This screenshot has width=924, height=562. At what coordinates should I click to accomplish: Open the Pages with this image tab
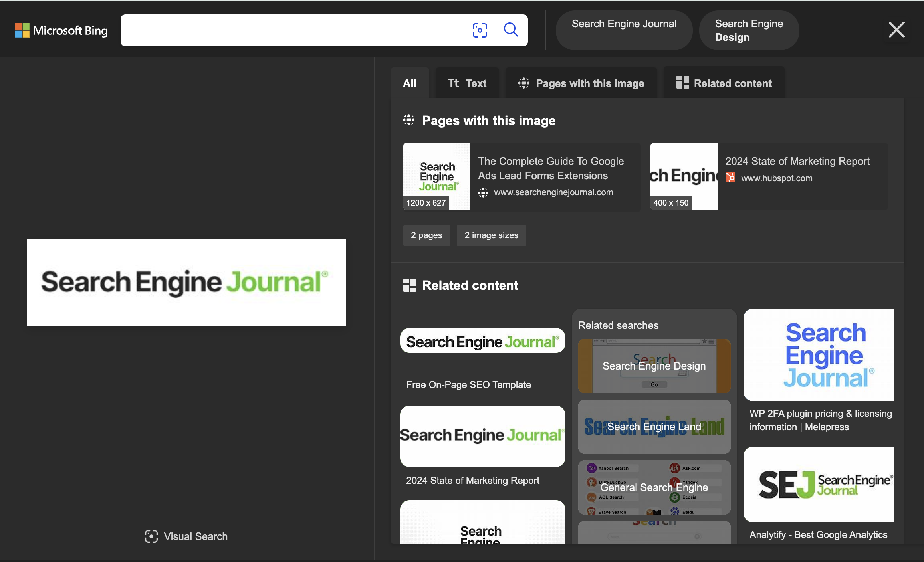tap(581, 83)
